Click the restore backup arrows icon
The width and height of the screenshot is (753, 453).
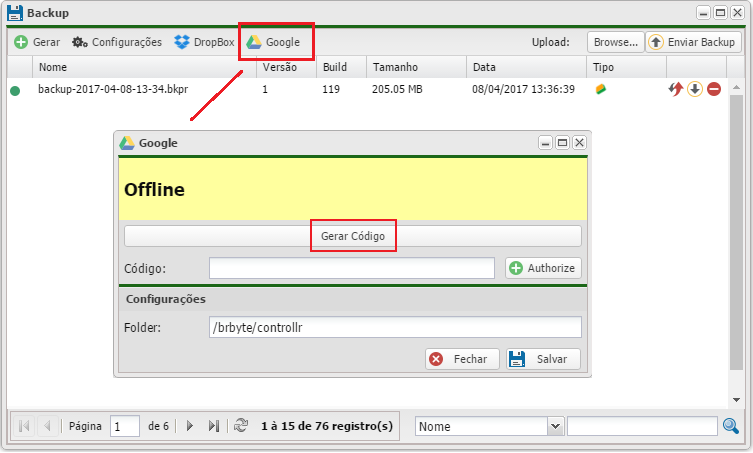pyautogui.click(x=676, y=89)
